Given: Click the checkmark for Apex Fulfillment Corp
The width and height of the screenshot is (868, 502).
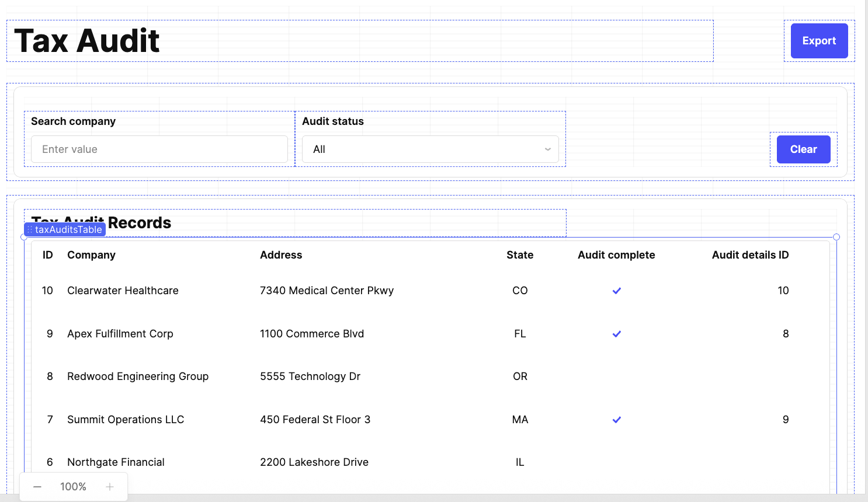Looking at the screenshot, I should pos(616,334).
